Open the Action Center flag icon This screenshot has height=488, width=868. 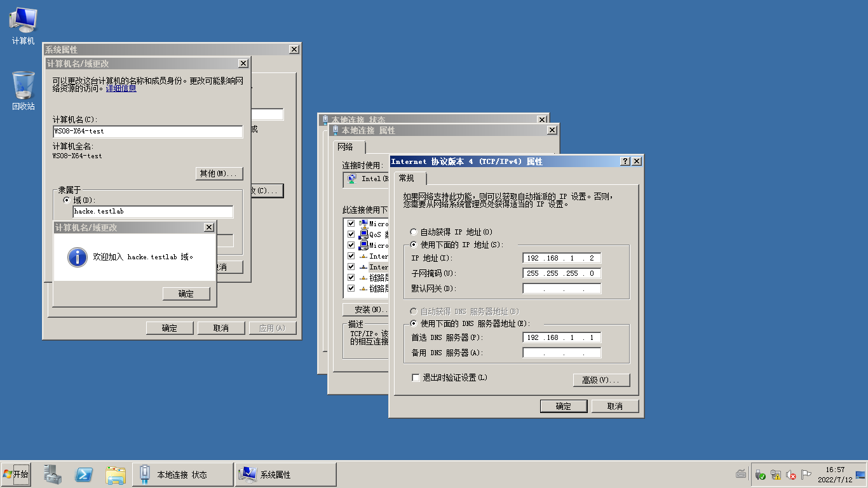point(806,474)
